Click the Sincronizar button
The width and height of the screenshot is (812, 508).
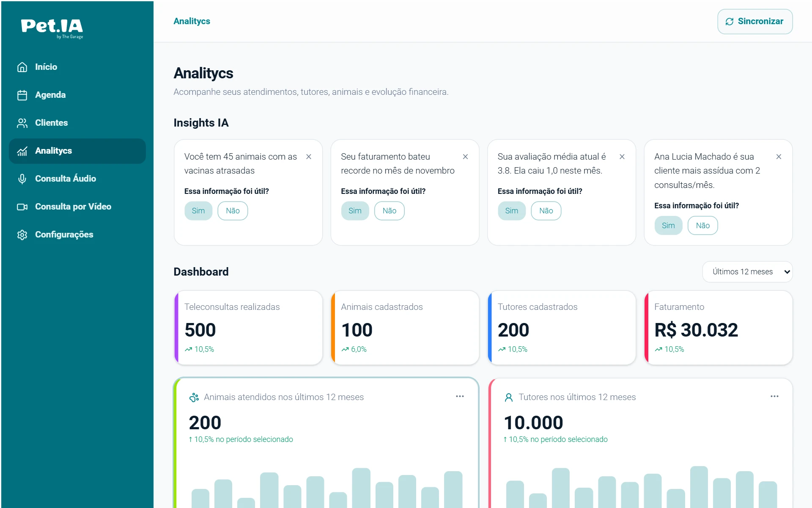click(x=755, y=22)
